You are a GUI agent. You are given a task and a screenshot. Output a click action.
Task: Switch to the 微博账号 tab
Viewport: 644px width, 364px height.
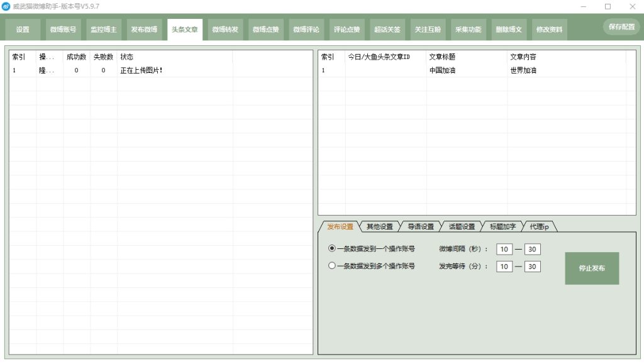tap(63, 30)
